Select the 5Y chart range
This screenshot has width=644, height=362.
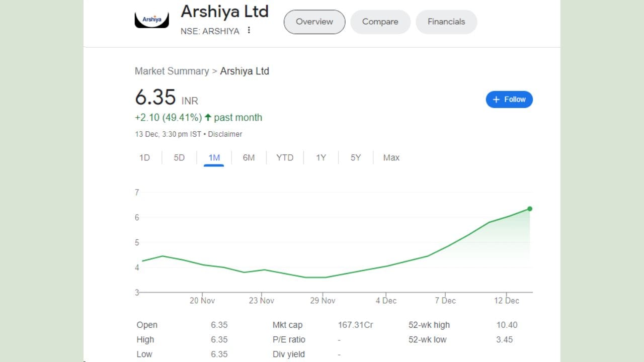pyautogui.click(x=356, y=158)
